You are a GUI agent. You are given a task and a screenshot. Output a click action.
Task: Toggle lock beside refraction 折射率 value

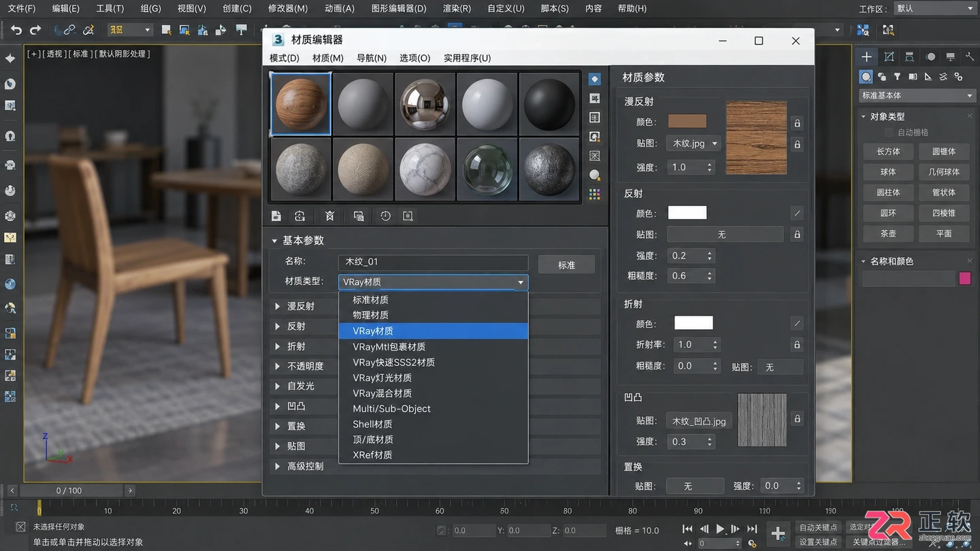pos(798,345)
